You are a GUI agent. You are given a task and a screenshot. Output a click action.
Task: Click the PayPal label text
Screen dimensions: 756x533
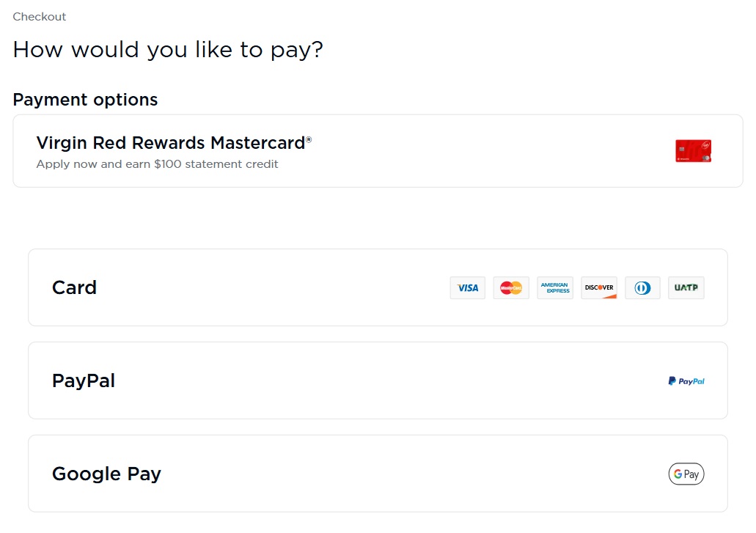pos(84,381)
